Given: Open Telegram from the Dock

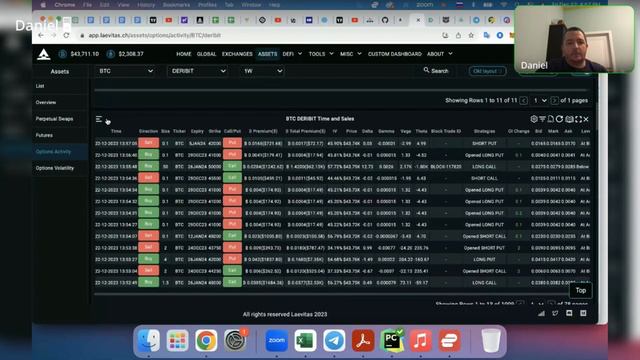Looking at the screenshot, I should coord(334,340).
